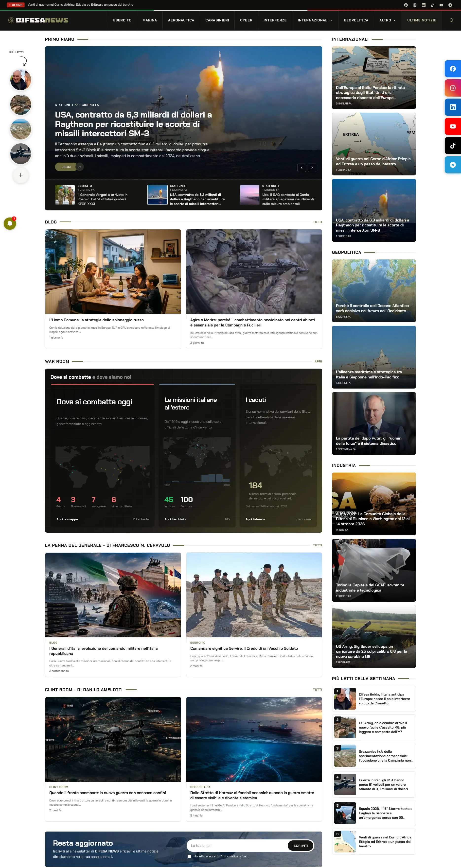Open Carabinieri menu item
The height and width of the screenshot is (868, 461).
coord(217,20)
